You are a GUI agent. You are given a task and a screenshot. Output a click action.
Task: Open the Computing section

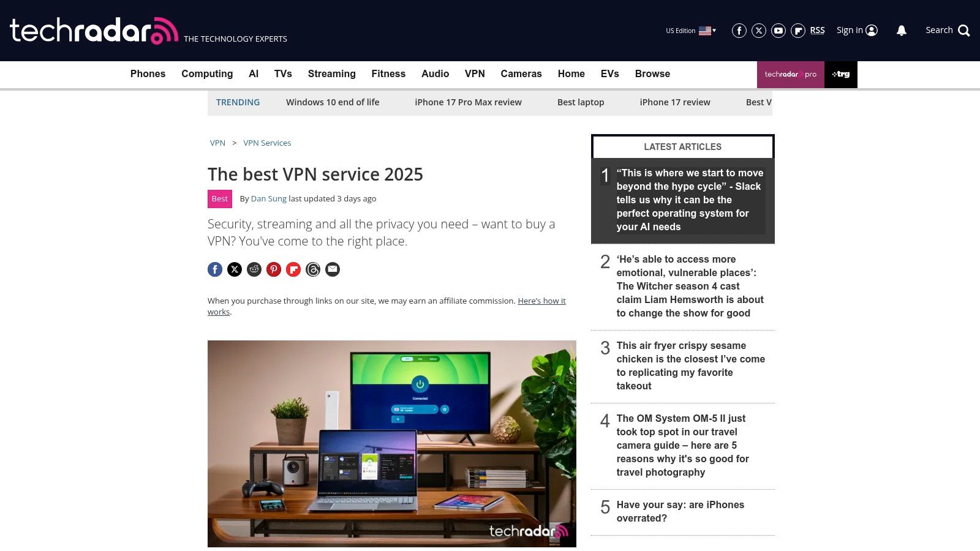click(207, 74)
